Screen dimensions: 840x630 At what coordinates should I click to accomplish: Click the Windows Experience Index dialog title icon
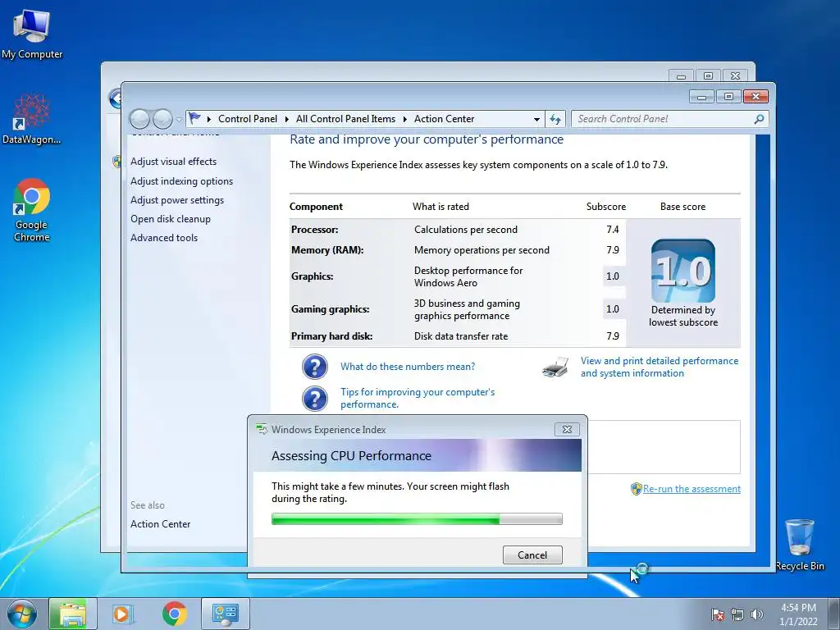pyautogui.click(x=262, y=429)
